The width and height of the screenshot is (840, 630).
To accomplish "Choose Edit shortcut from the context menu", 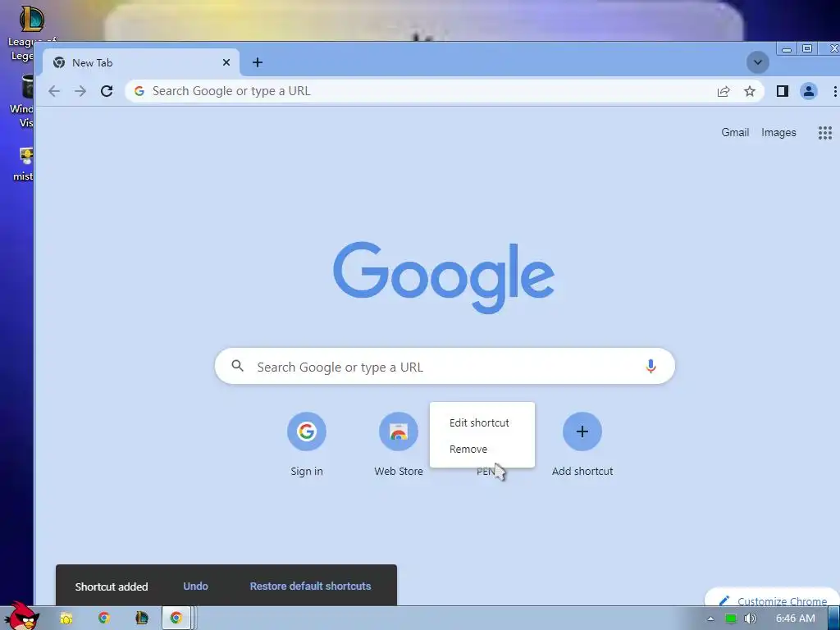I will 479,422.
